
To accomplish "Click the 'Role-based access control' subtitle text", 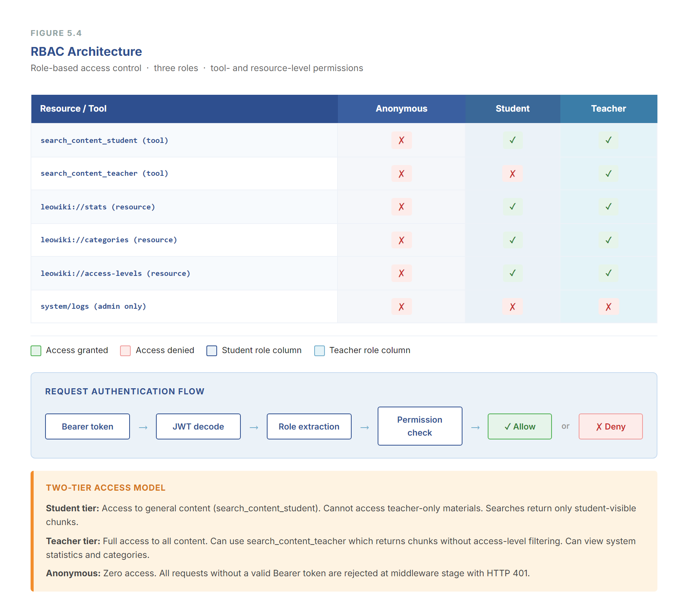I will click(x=86, y=68).
